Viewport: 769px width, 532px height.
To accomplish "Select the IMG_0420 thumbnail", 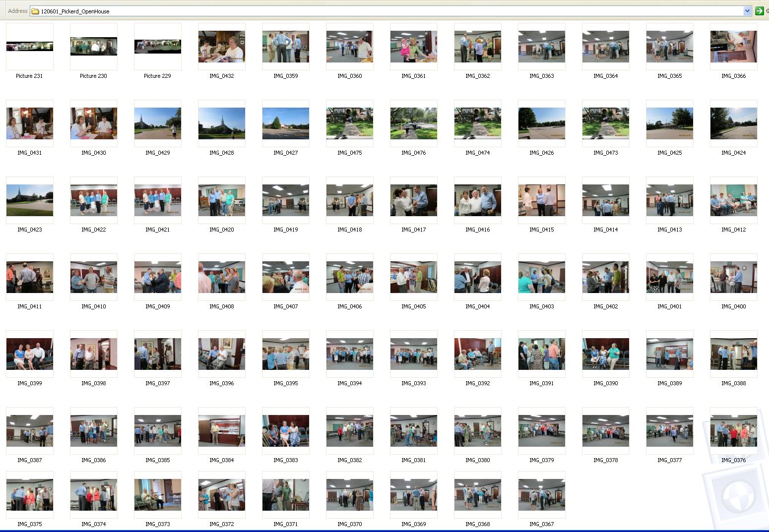I will [x=222, y=200].
